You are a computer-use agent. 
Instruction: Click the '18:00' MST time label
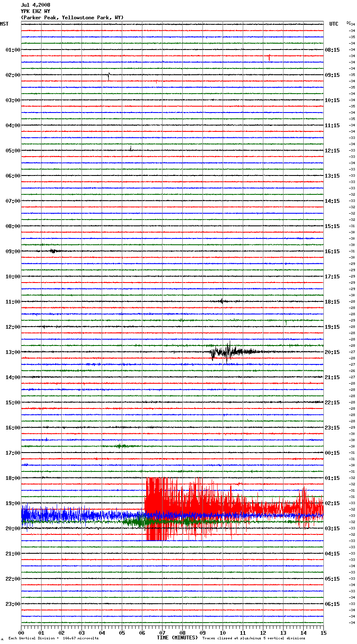point(13,478)
